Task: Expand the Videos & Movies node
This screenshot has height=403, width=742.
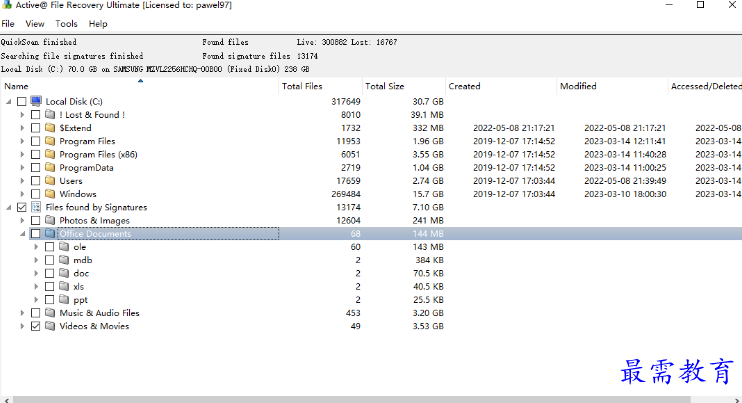Action: tap(22, 326)
